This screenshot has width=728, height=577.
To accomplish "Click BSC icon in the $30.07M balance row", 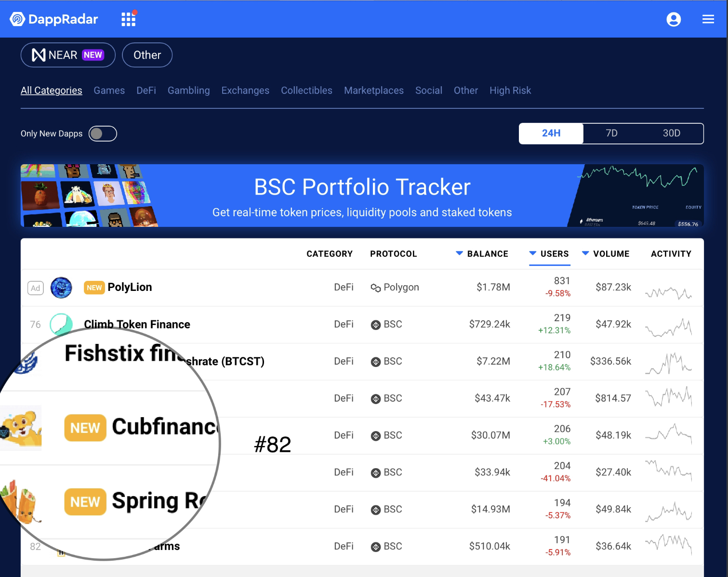I will click(376, 436).
